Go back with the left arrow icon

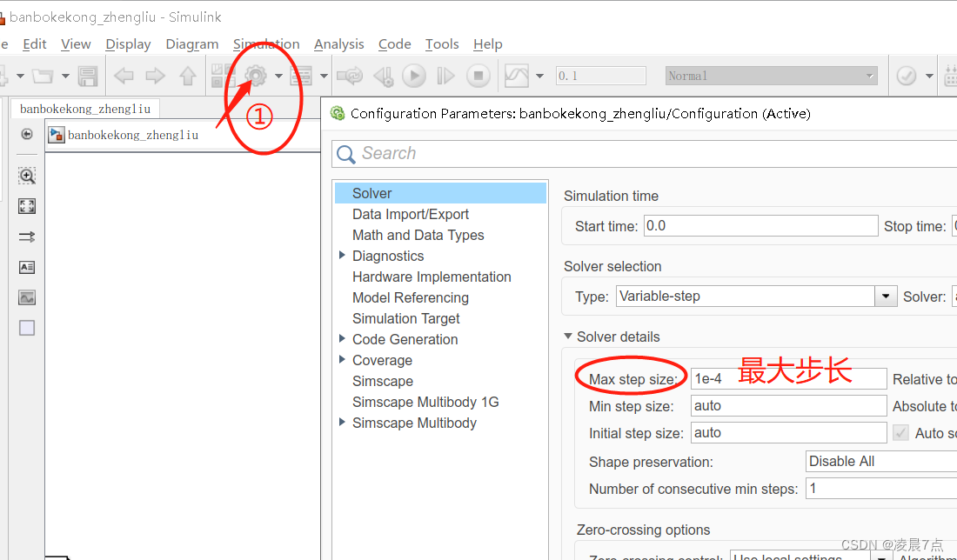click(x=124, y=77)
